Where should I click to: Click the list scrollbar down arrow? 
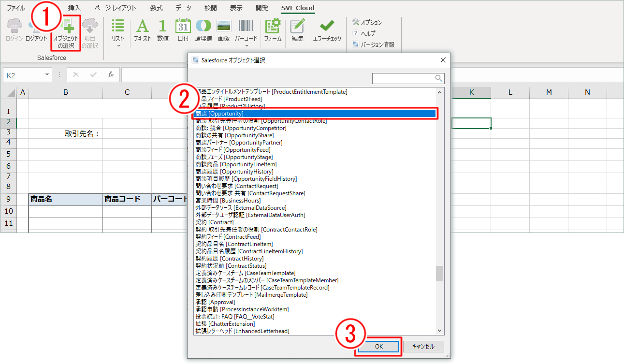pos(439,330)
